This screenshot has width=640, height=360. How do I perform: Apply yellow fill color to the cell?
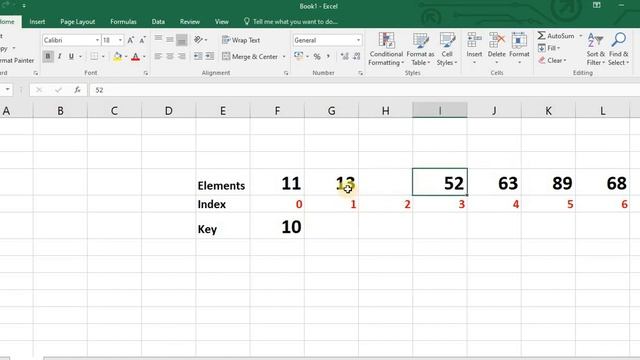coord(118,56)
